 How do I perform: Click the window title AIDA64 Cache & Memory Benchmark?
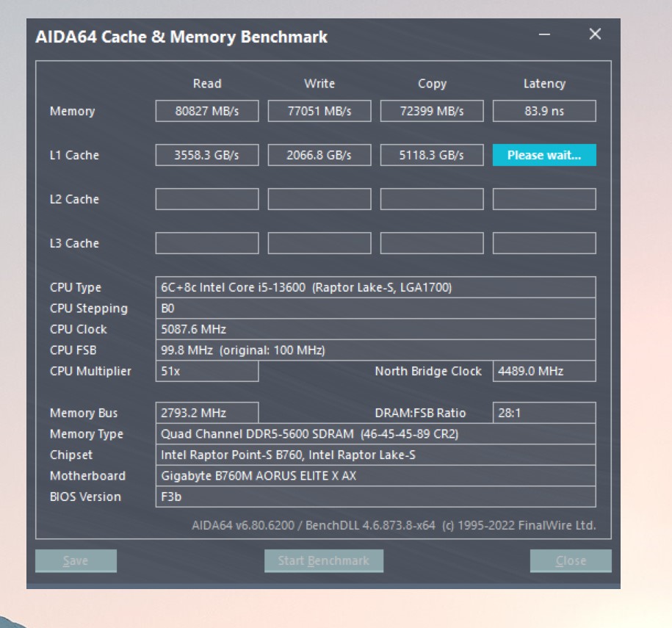181,37
